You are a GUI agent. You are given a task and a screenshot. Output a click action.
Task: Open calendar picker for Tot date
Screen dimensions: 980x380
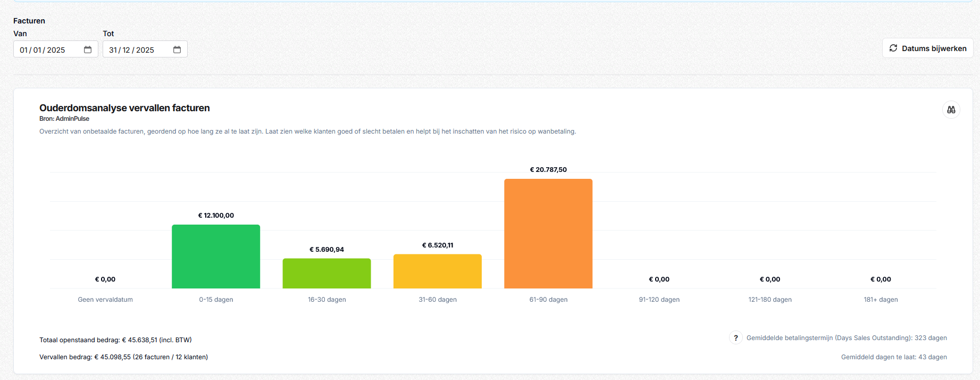(177, 49)
